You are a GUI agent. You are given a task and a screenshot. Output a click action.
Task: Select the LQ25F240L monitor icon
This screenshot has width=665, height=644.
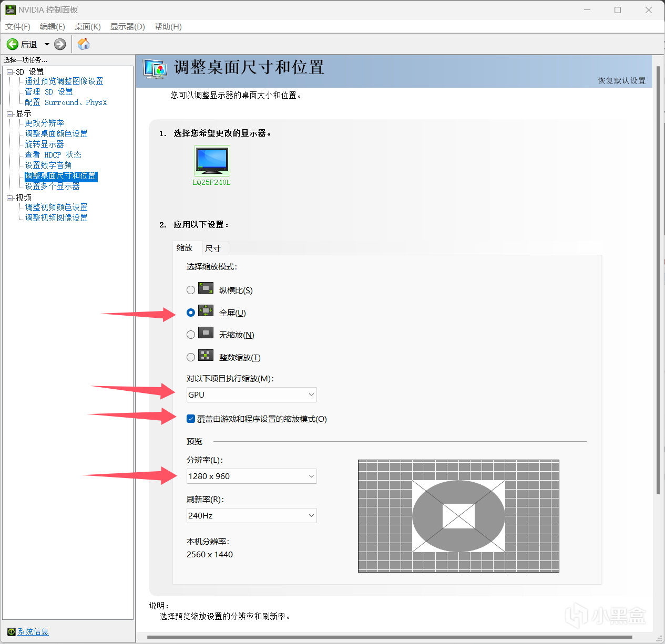click(212, 161)
